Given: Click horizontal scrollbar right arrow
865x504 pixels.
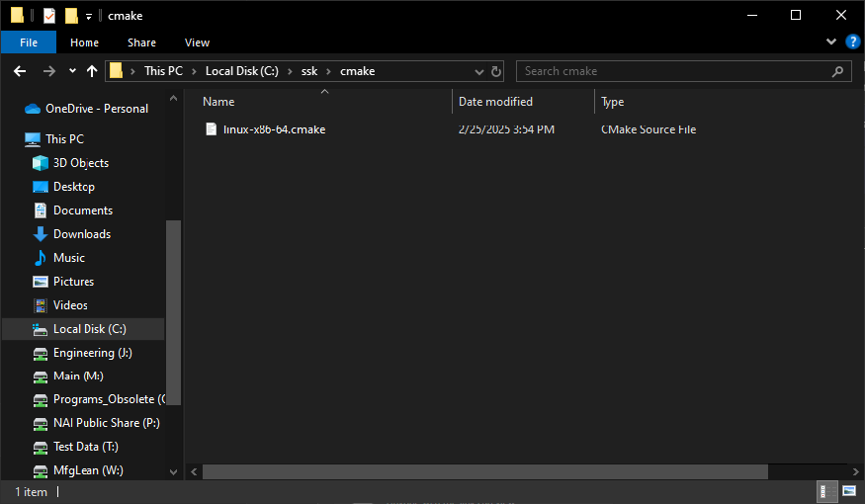Looking at the screenshot, I should pos(855,471).
